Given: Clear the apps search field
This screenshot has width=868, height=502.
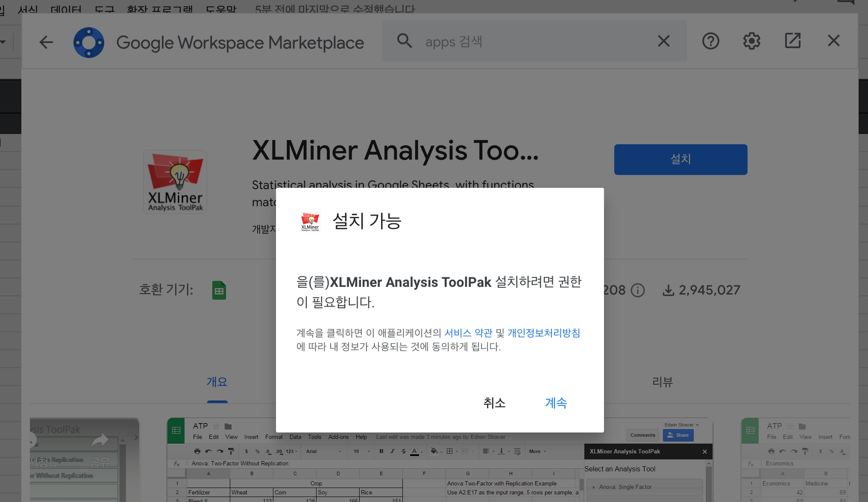Looking at the screenshot, I should tap(663, 41).
